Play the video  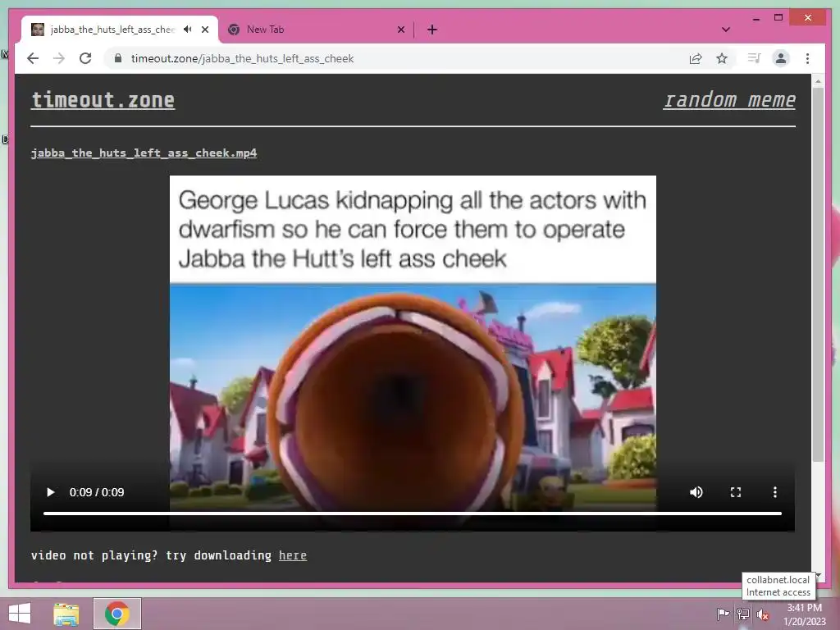(50, 492)
